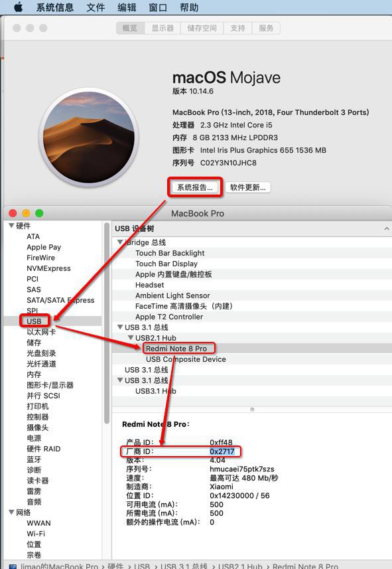Select Ambient Light Sensor device row
392x569 pixels.
[x=251, y=295]
